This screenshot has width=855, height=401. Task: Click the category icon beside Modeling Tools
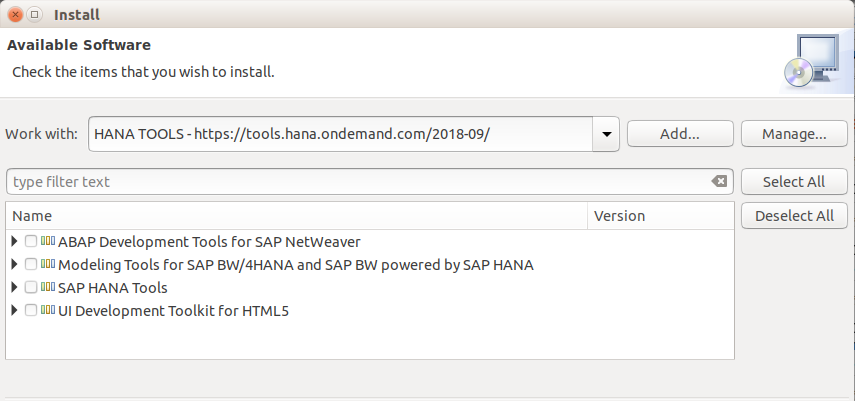(x=48, y=264)
